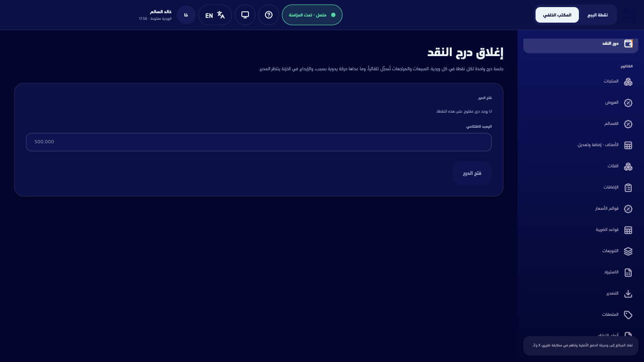This screenshot has width=644, height=362.
Task: Switch to نقطة البيع tab
Action: click(597, 15)
